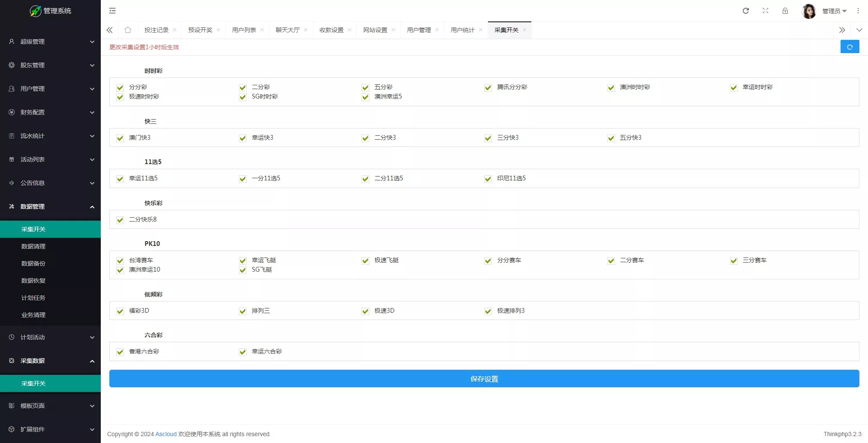Screen dimensions: 868x443
Task: Uncheck the 腾讯分分彩 checkbox
Action: (488, 88)
